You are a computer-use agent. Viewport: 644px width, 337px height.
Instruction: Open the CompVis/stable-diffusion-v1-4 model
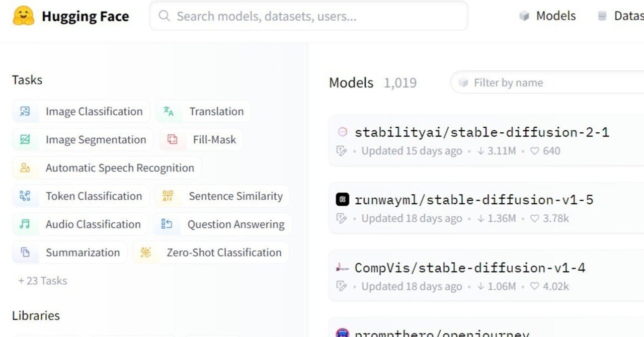tap(470, 268)
